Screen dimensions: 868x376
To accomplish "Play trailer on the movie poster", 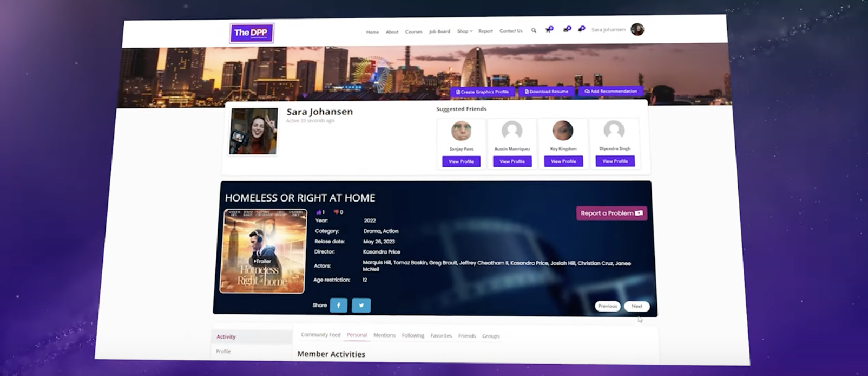I will pos(262,261).
